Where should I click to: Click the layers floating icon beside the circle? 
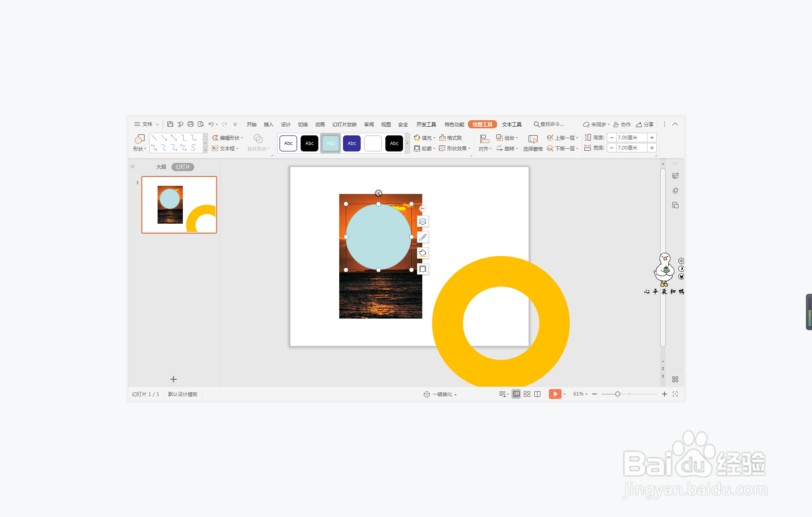tap(423, 222)
